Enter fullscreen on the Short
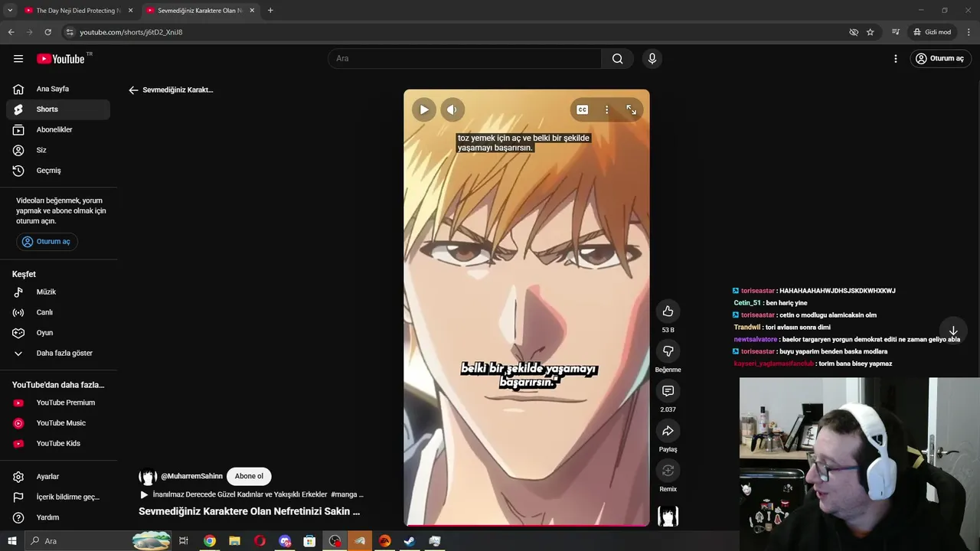Screen dimensions: 980x551 [632, 109]
